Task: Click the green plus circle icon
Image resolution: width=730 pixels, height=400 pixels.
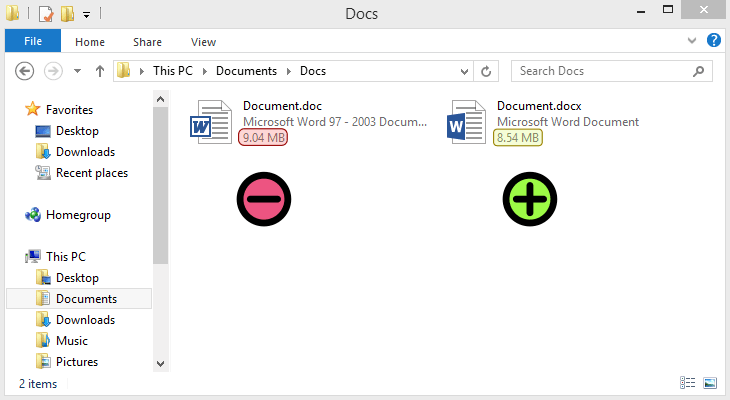Action: click(529, 199)
